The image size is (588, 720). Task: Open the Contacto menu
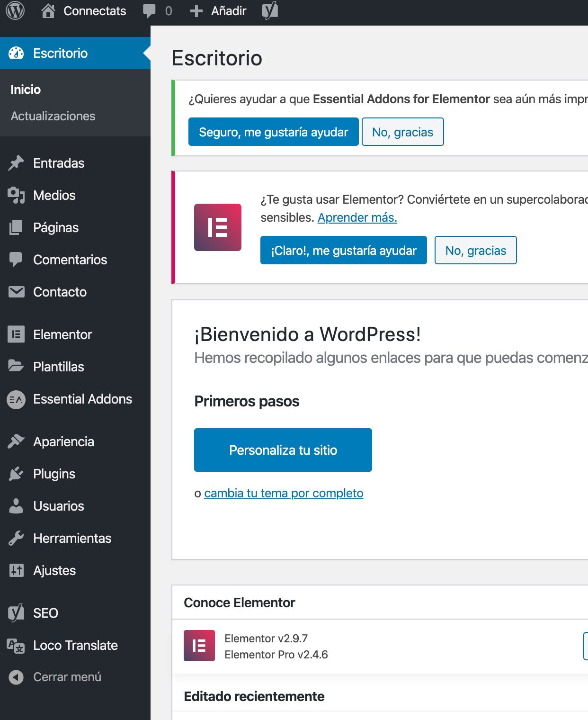[60, 292]
